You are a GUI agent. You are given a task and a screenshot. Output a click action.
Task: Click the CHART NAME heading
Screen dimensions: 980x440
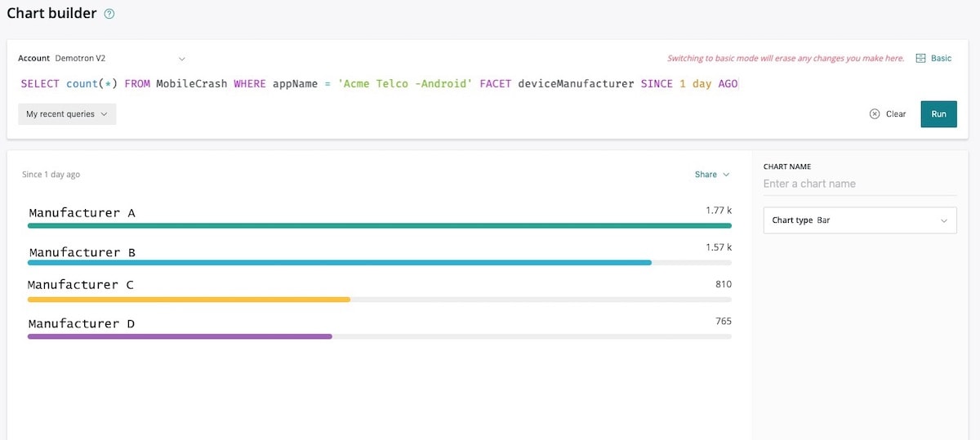[x=787, y=167]
